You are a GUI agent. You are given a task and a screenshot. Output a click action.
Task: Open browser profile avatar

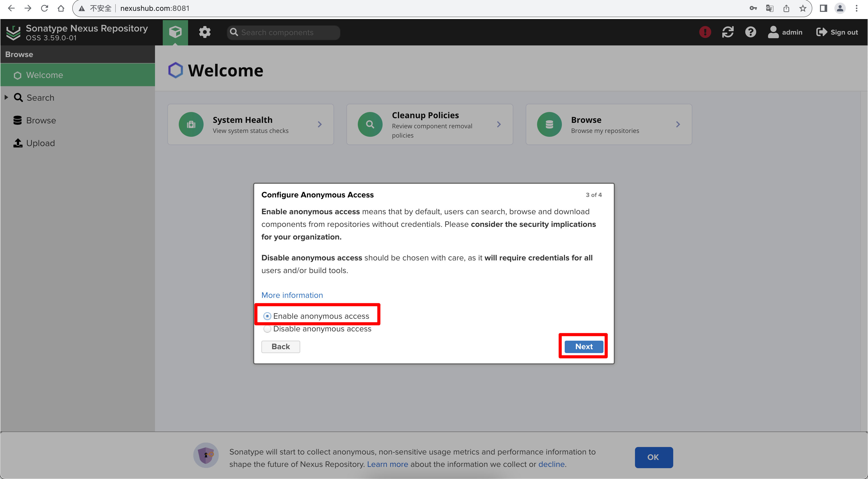840,8
